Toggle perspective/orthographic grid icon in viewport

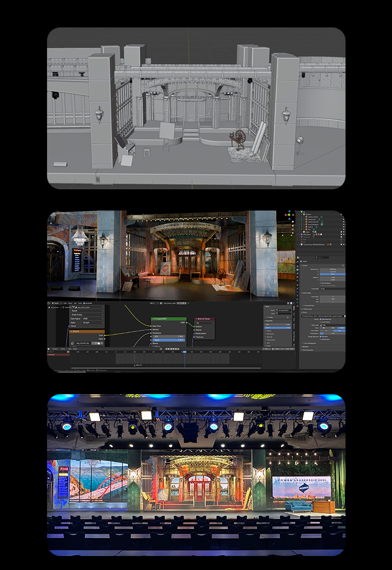(293, 233)
